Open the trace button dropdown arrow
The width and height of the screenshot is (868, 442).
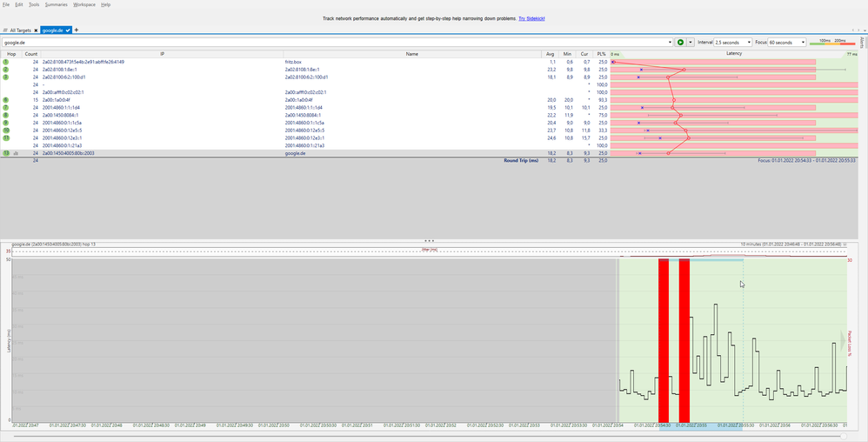point(691,42)
